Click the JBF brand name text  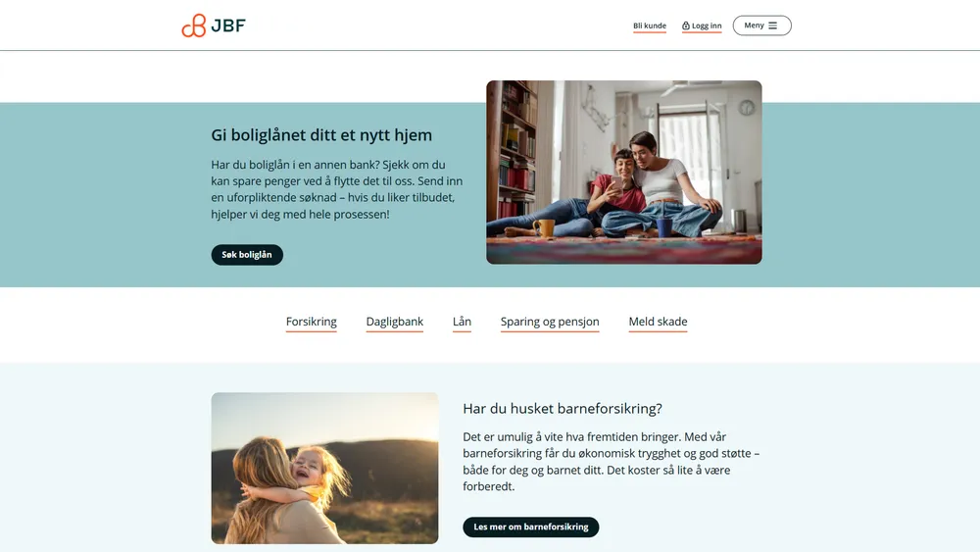pos(228,25)
